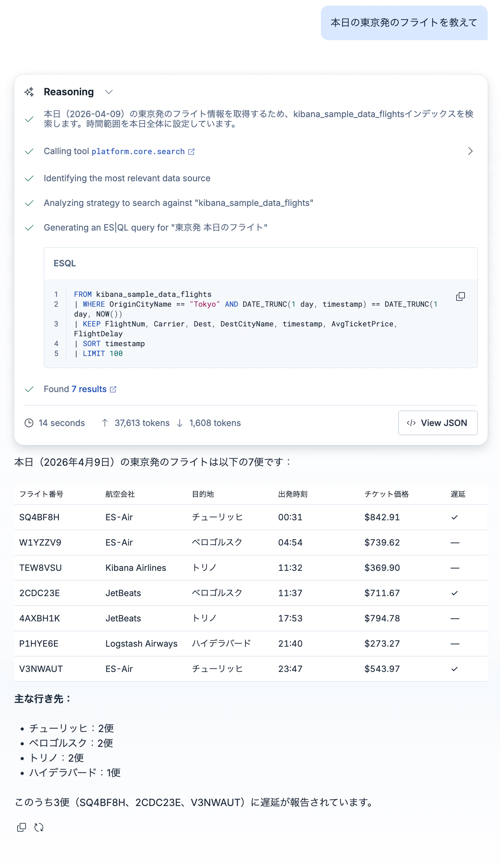The width and height of the screenshot is (500, 868).
Task: Open the 7 results link
Action: tap(89, 389)
